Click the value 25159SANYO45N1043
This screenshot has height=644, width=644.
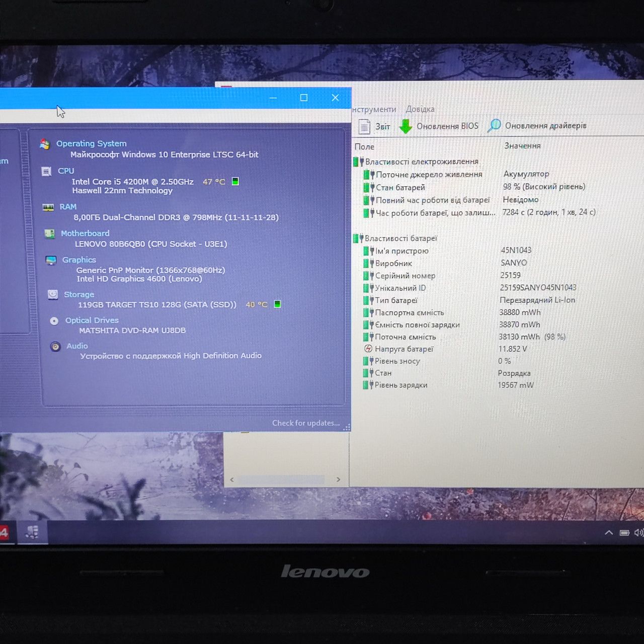[538, 287]
